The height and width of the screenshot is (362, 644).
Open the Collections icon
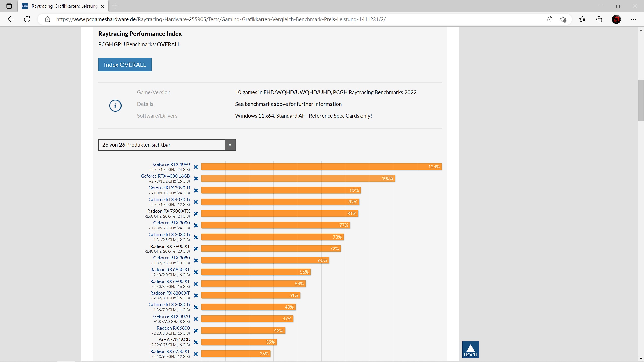[599, 19]
